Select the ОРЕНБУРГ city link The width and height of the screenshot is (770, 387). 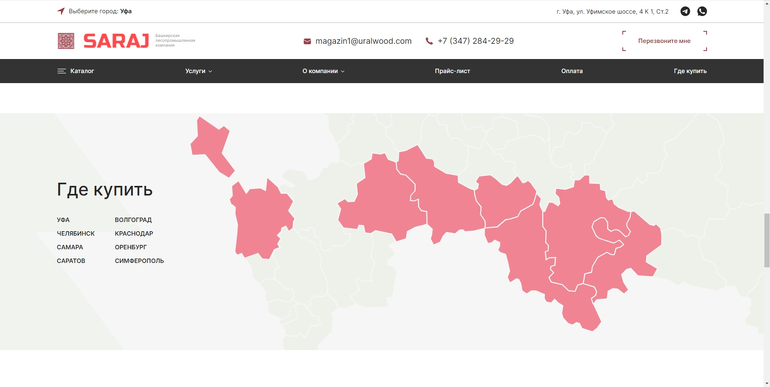coord(131,248)
